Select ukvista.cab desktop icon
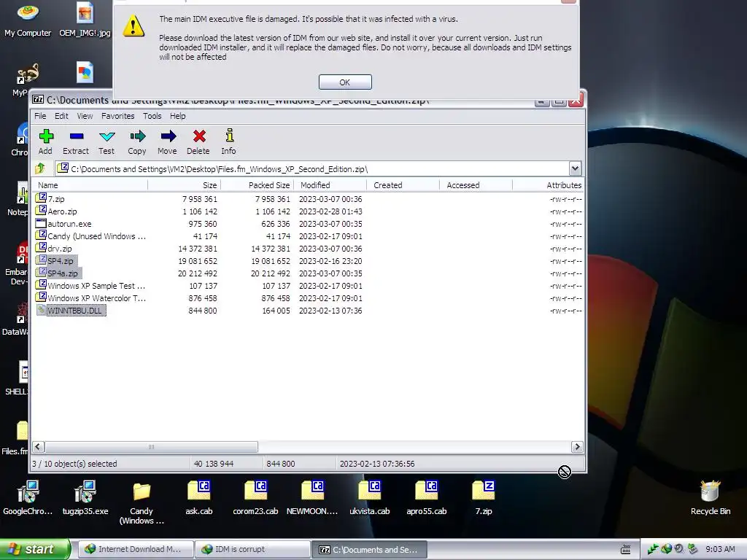This screenshot has height=560, width=747. point(369,498)
